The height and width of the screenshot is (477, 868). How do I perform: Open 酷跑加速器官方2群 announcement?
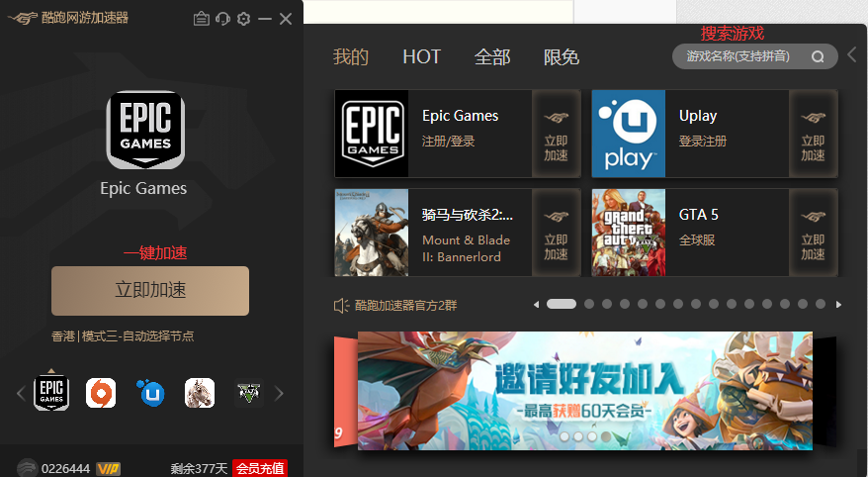[x=405, y=305]
